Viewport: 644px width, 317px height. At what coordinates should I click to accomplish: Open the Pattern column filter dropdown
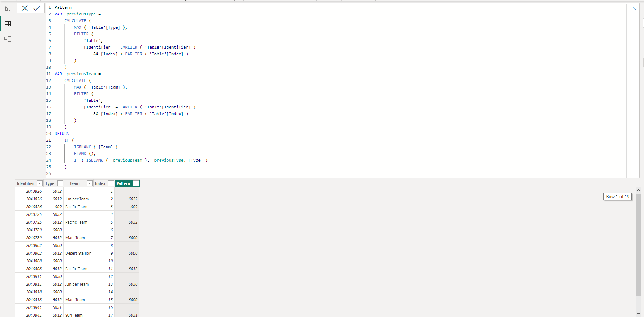pyautogui.click(x=136, y=183)
